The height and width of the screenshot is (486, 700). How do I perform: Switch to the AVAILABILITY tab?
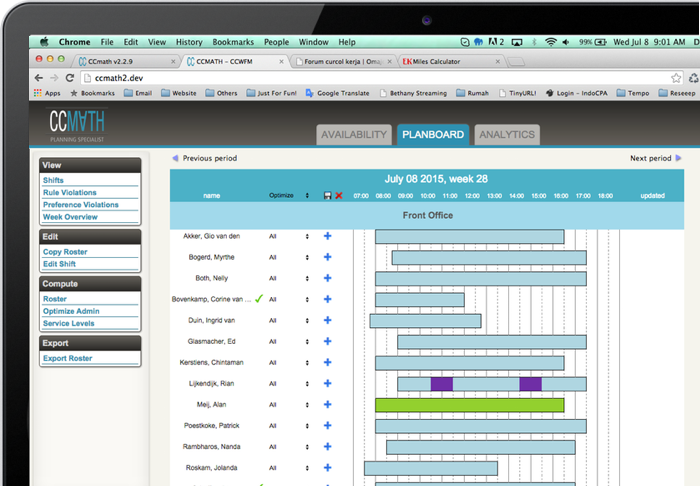click(x=354, y=135)
